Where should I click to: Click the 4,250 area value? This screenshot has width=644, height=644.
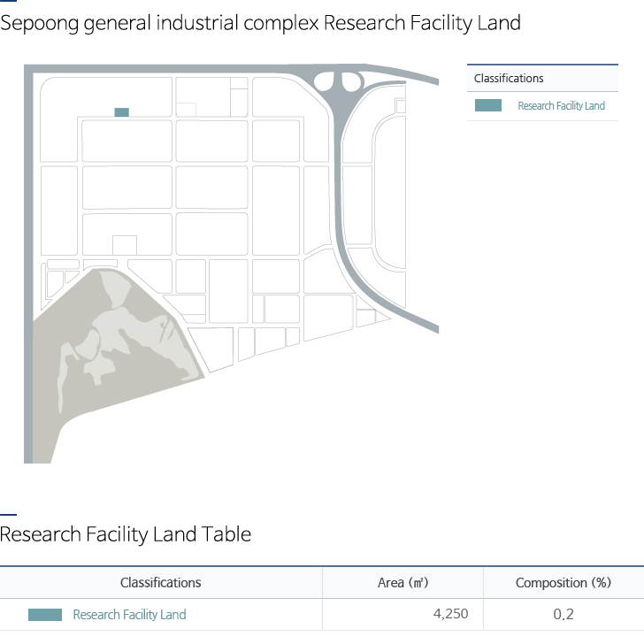tap(450, 614)
